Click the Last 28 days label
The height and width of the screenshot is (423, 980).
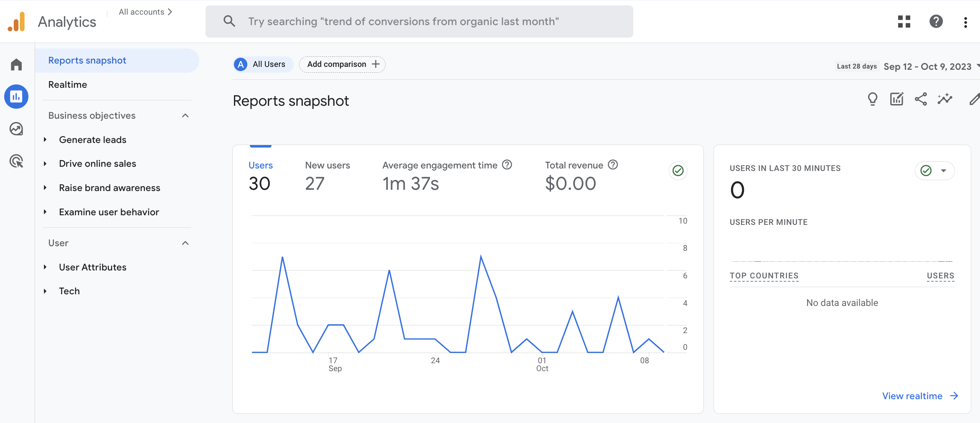point(857,66)
